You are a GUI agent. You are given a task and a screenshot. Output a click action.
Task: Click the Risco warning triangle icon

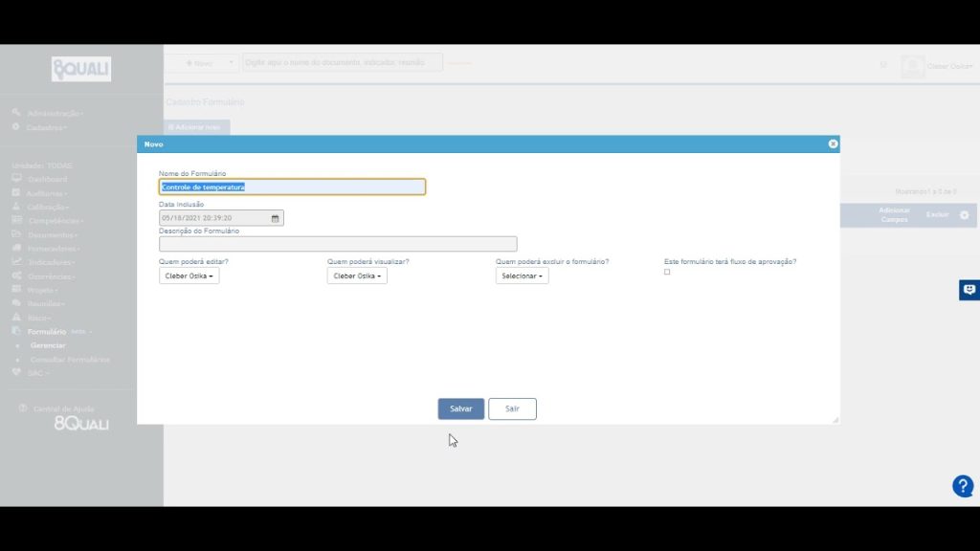16,318
